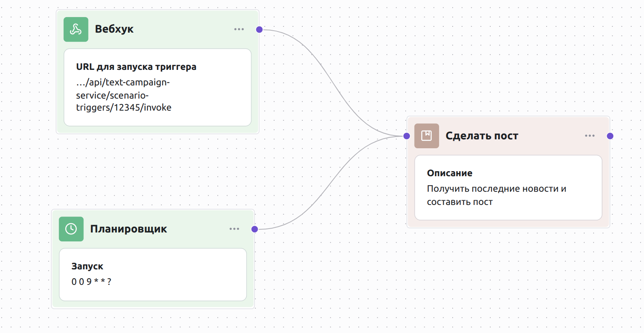Open the Вебхук node three-dot menu
644x333 pixels.
239,29
